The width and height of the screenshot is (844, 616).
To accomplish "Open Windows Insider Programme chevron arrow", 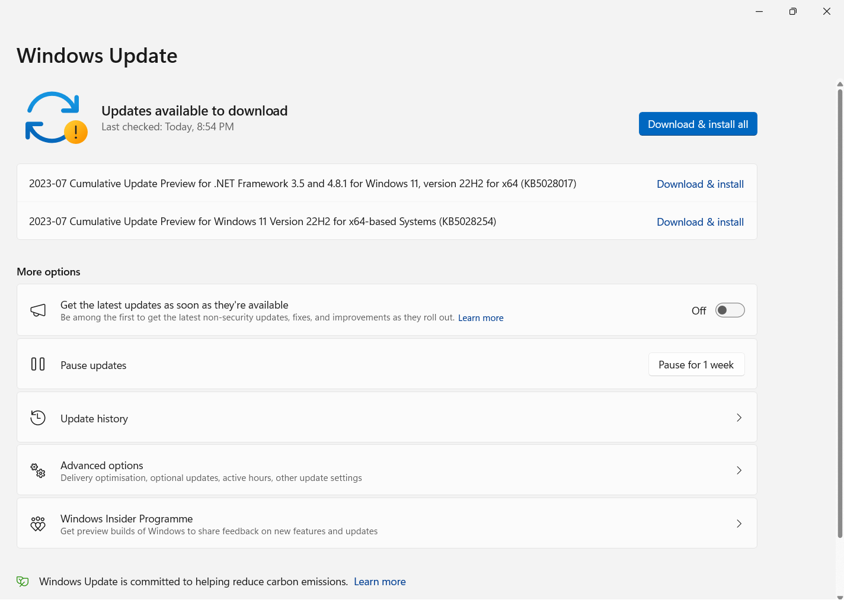I will click(739, 524).
